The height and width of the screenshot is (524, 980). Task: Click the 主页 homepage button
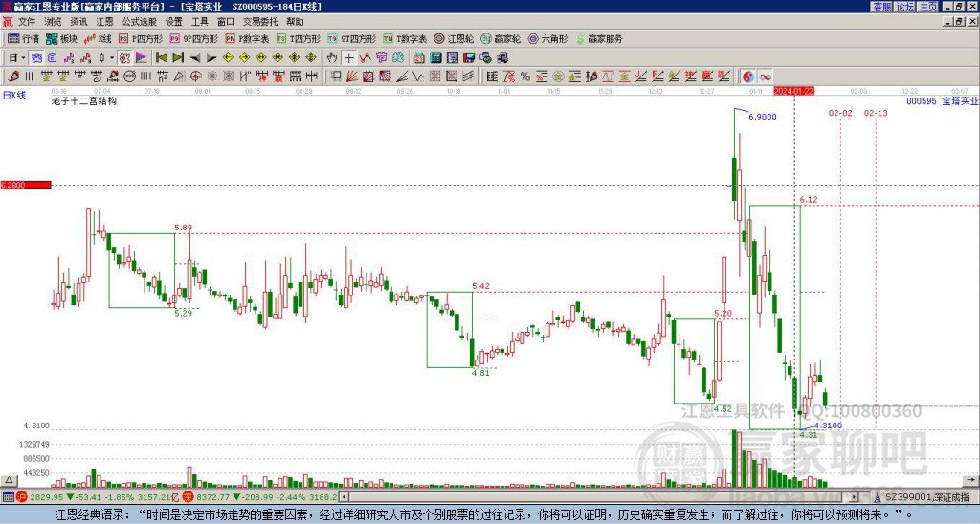click(927, 7)
